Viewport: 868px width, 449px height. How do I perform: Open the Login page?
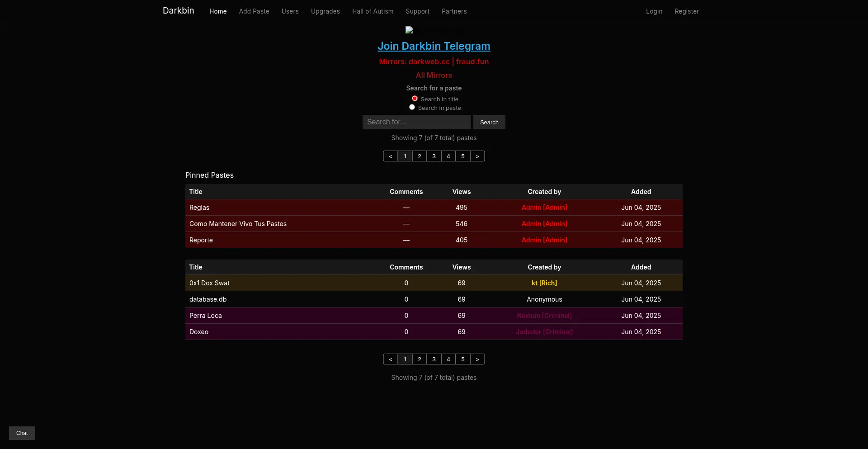pyautogui.click(x=654, y=11)
